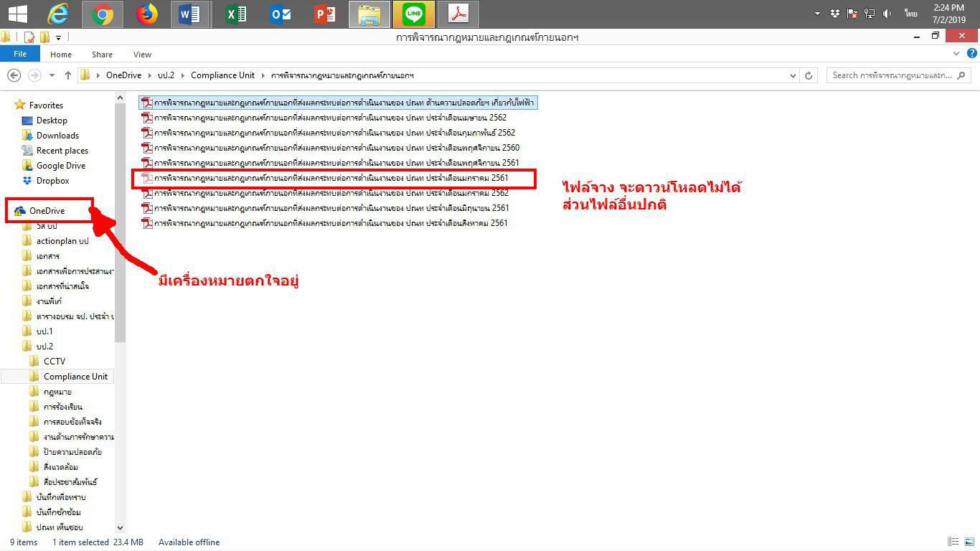Select the PDF file ending มกราคม 2561

(x=324, y=178)
